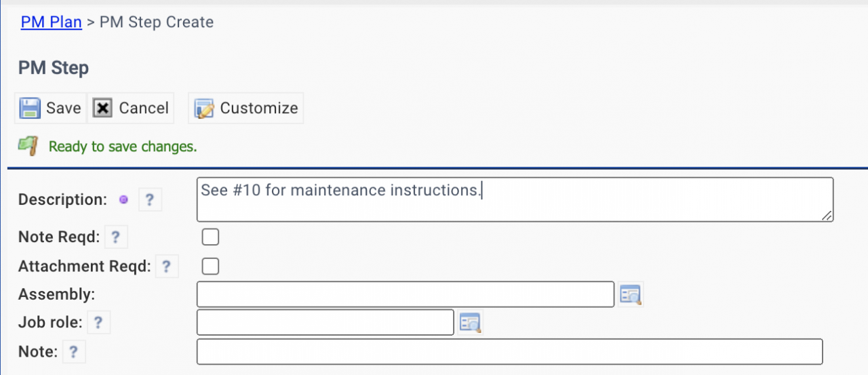The height and width of the screenshot is (375, 868).
Task: Click help icon beside Description
Action: coord(150,200)
